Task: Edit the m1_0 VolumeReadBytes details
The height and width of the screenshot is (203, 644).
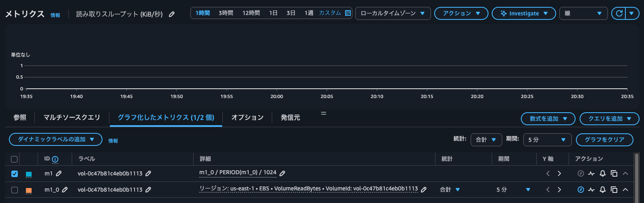Action: pyautogui.click(x=424, y=190)
